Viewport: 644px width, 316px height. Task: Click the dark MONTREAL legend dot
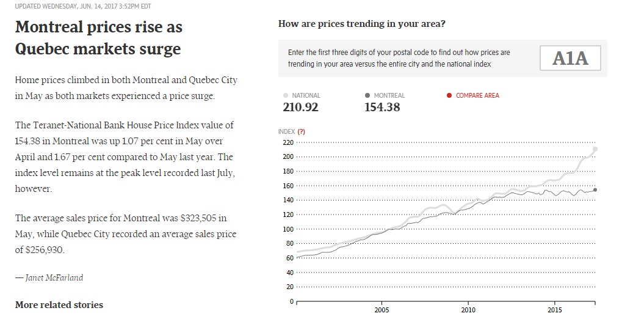pyautogui.click(x=367, y=95)
